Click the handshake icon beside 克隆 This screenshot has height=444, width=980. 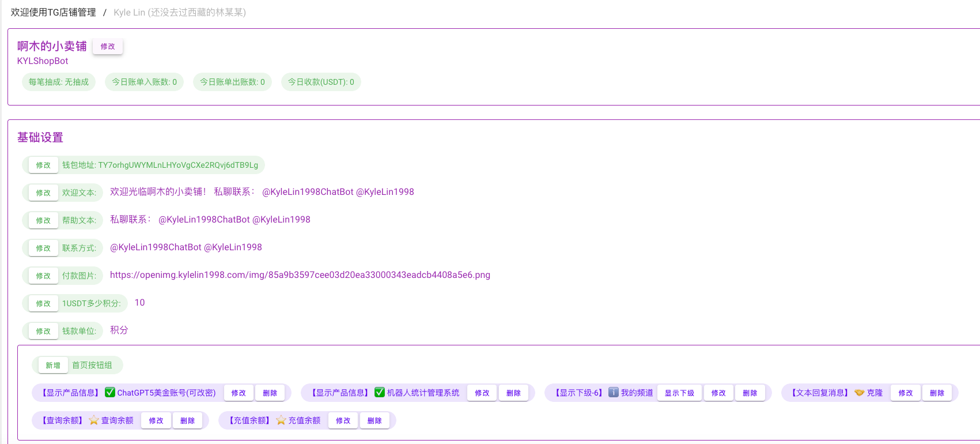[x=860, y=393]
